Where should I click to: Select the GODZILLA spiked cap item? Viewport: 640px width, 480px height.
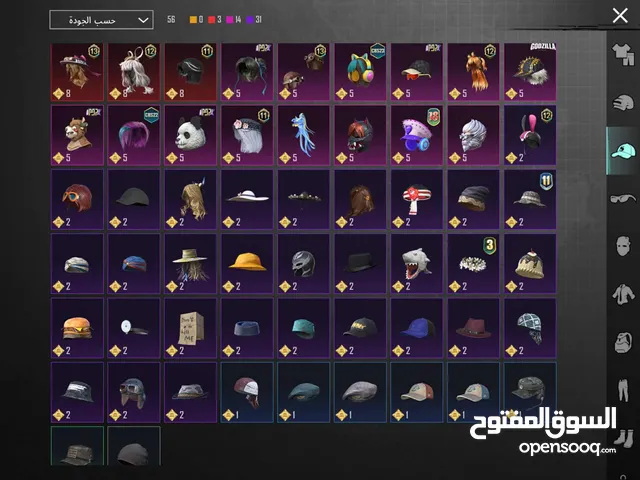point(530,72)
